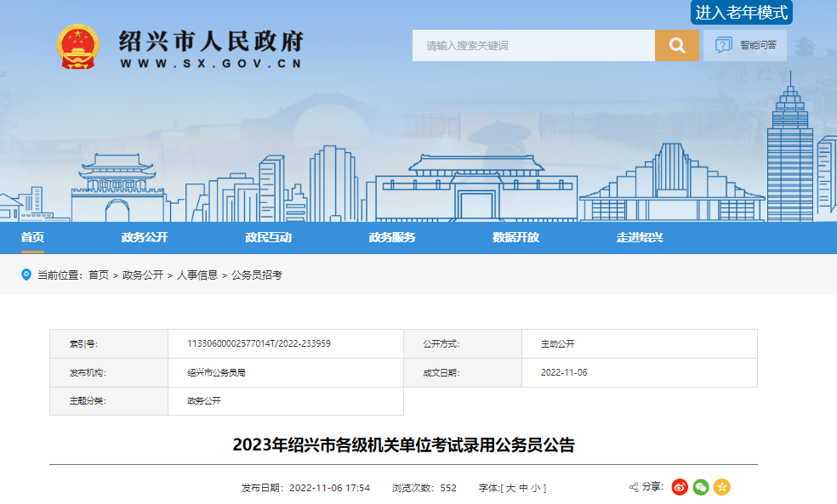Screen dimensions: 837x504
Task: Follow the 公务员招考 breadcrumb link
Action: coord(257,275)
